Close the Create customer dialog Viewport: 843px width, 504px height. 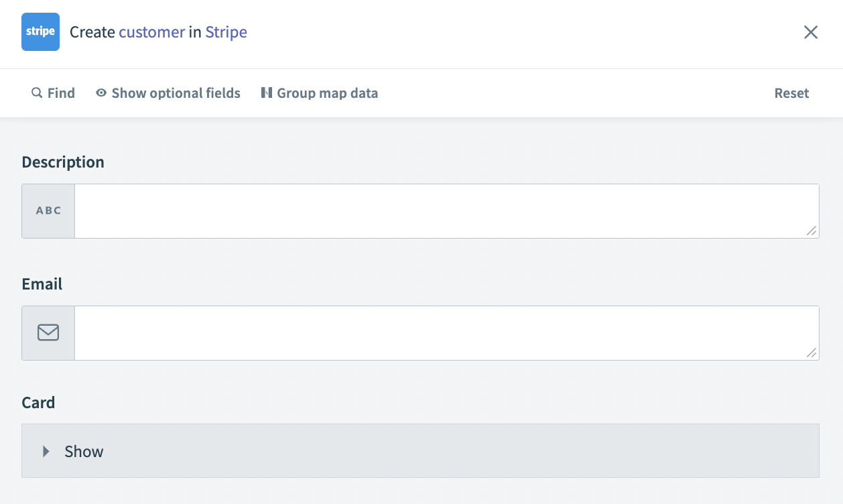[811, 32]
